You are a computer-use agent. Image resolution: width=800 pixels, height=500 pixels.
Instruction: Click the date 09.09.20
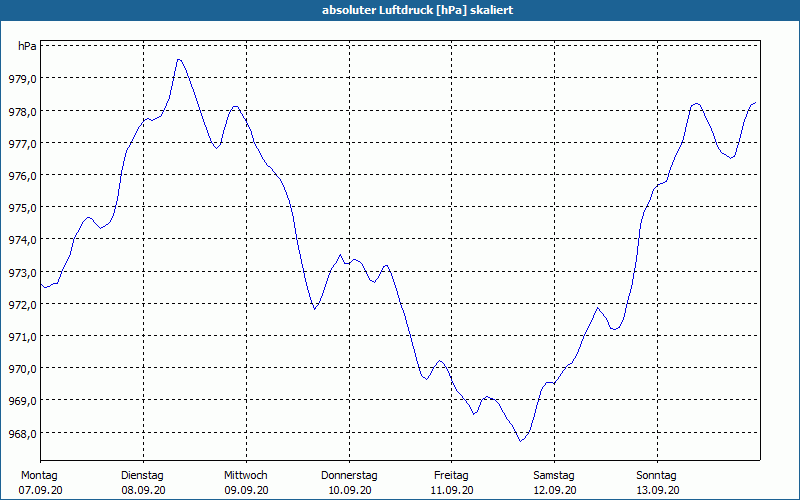pyautogui.click(x=246, y=490)
